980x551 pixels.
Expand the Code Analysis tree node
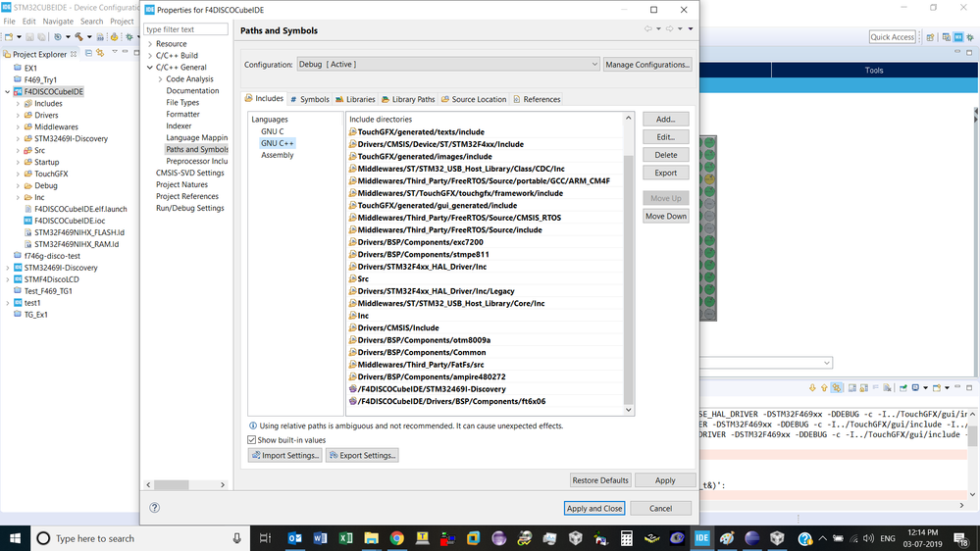click(160, 78)
